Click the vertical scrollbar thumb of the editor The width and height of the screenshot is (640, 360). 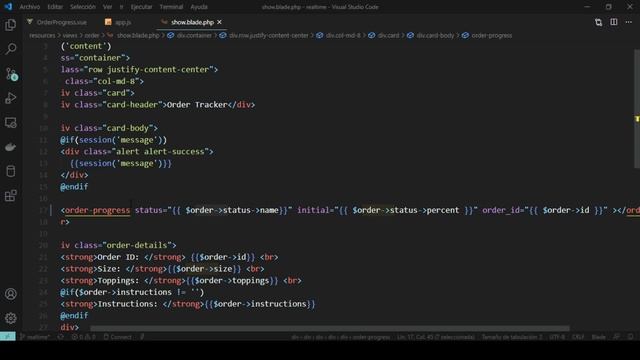click(x=637, y=109)
